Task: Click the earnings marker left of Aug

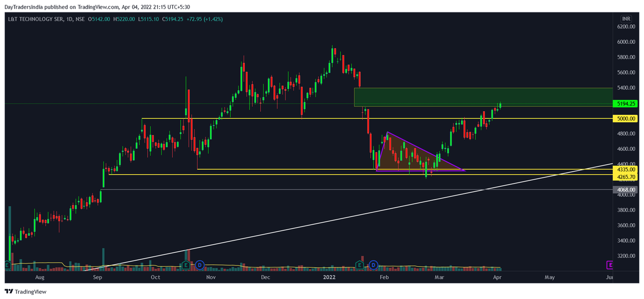Action: (x=7, y=265)
